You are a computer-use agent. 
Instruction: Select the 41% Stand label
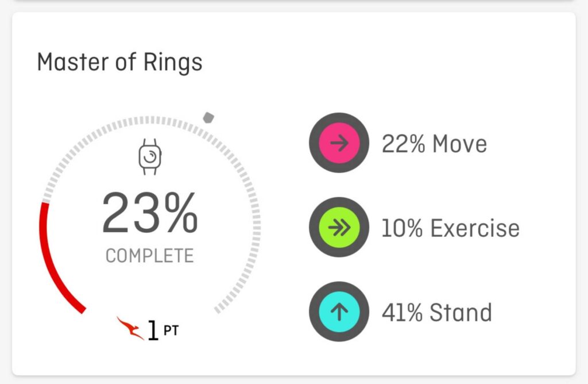coord(437,313)
